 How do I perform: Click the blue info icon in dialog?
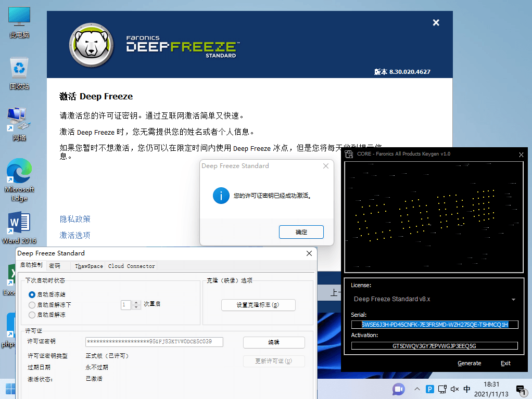(221, 196)
